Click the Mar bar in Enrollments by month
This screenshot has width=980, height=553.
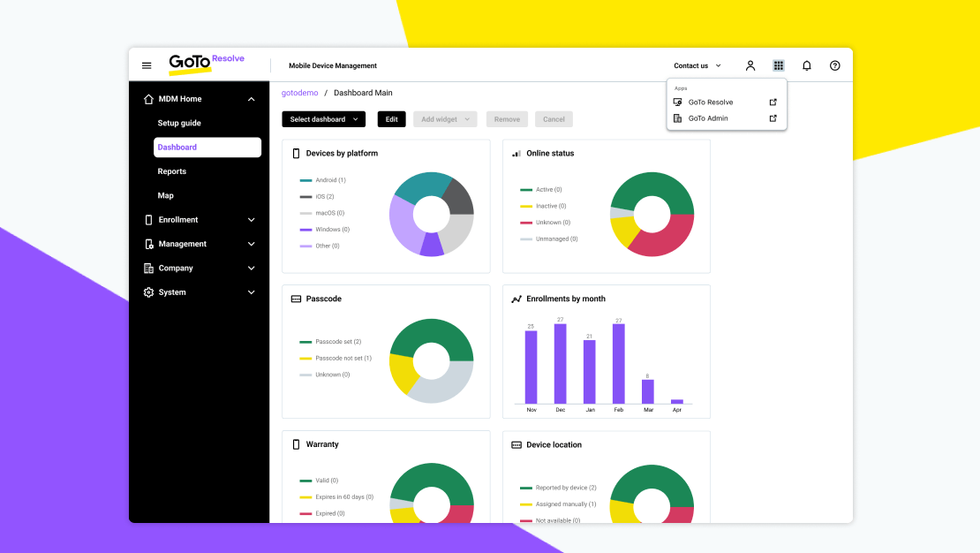(647, 390)
